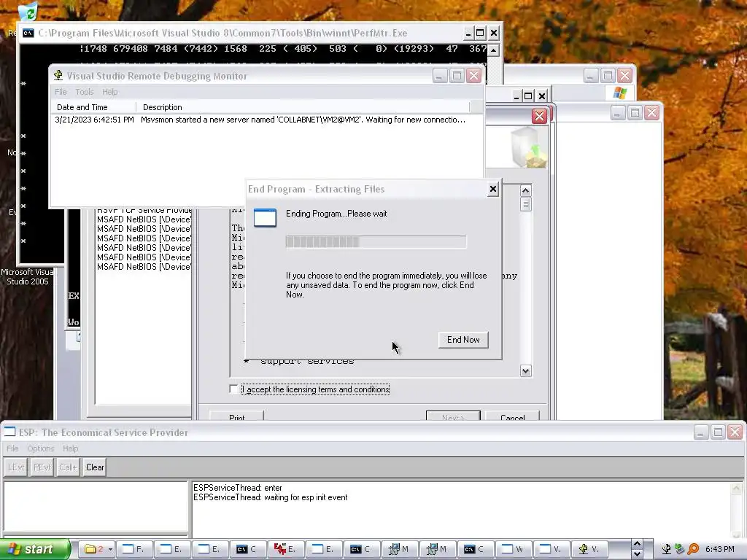This screenshot has width=747, height=560.
Task: Click the ESP window title bar icon
Action: click(x=10, y=432)
